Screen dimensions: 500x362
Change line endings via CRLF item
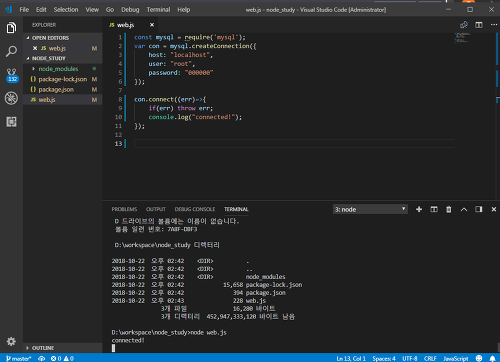430,358
